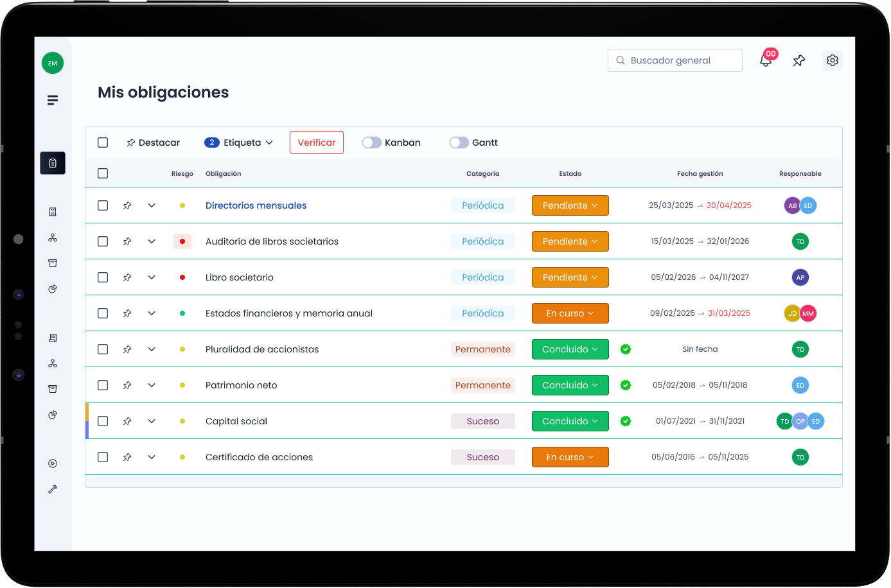Screen dimensions: 891x588
Task: Pin the Libro societario row
Action: [x=127, y=277]
